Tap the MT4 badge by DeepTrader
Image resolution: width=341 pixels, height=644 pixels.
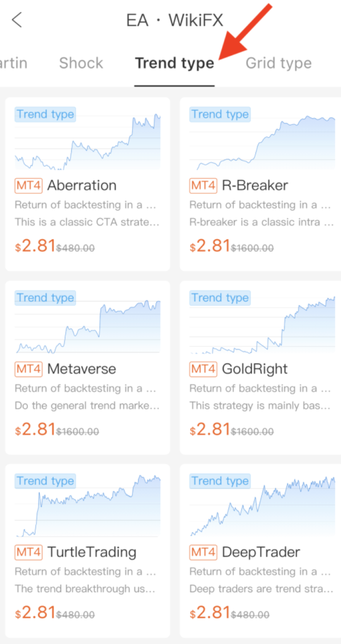[x=203, y=552]
